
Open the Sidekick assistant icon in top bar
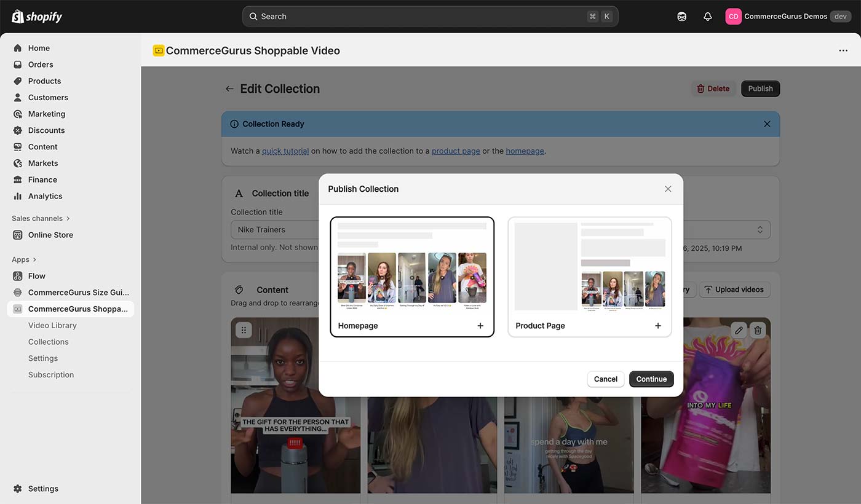[x=681, y=17]
